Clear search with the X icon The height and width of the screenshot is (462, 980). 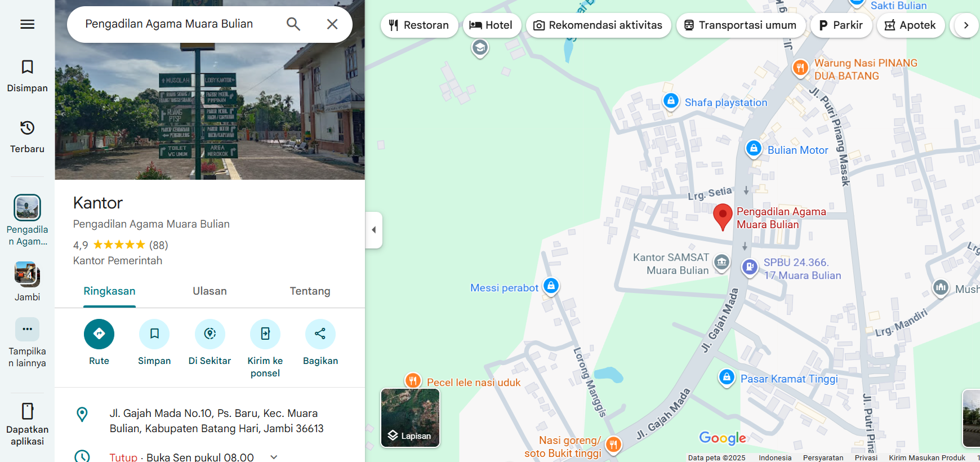tap(332, 24)
